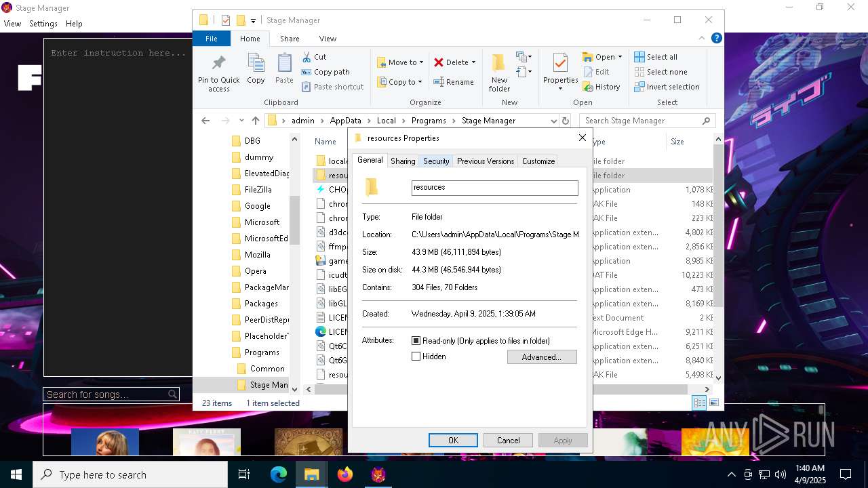Select FileZilla folder in navigation tree
The width and height of the screenshot is (868, 488).
[x=258, y=190]
